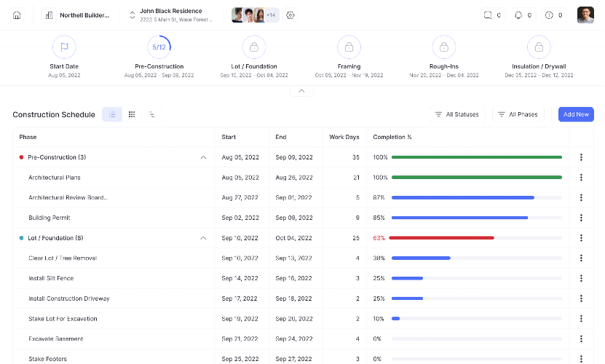The height and width of the screenshot is (364, 605).
Task: Switch project via John Black Residence selector
Action: click(x=132, y=15)
